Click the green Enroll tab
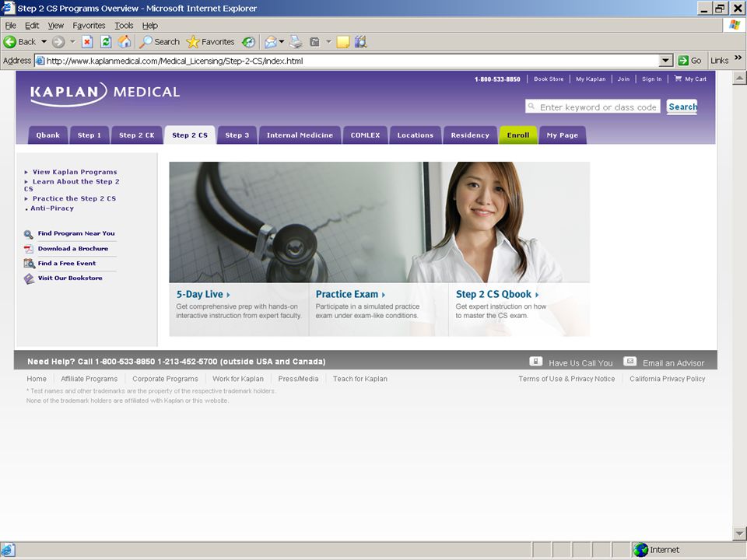Viewport: 747px width, 560px height. point(518,135)
